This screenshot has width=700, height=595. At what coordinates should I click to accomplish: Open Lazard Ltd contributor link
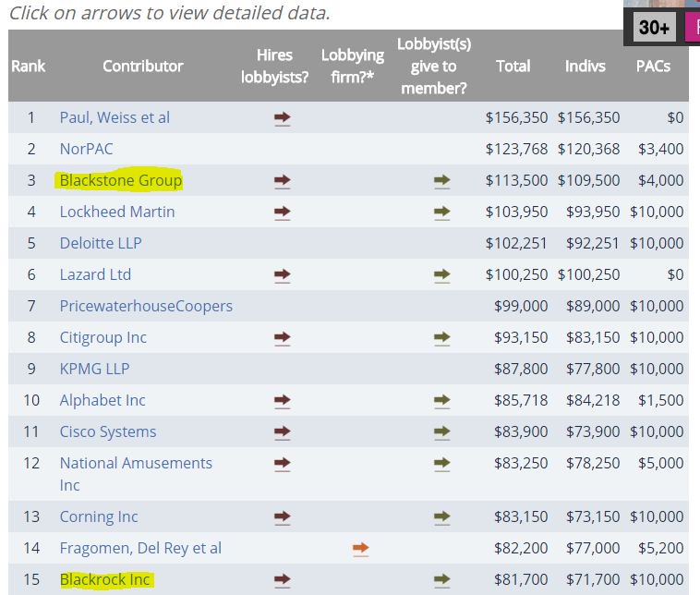(x=95, y=274)
